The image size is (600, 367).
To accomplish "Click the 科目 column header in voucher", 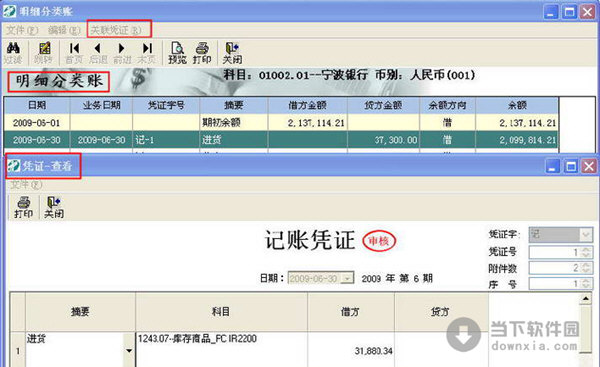I will point(221,312).
